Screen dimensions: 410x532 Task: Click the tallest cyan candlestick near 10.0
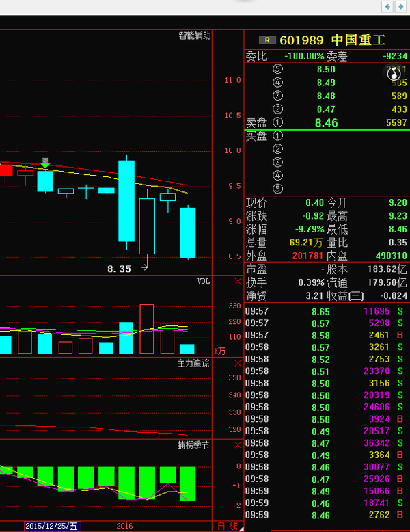point(126,201)
